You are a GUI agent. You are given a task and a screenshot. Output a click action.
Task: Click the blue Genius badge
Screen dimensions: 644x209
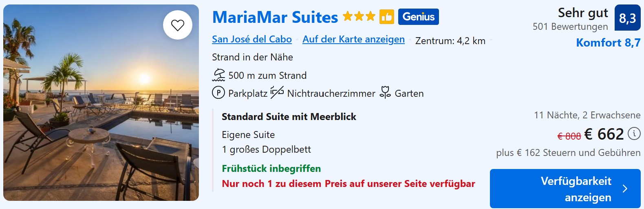(418, 17)
